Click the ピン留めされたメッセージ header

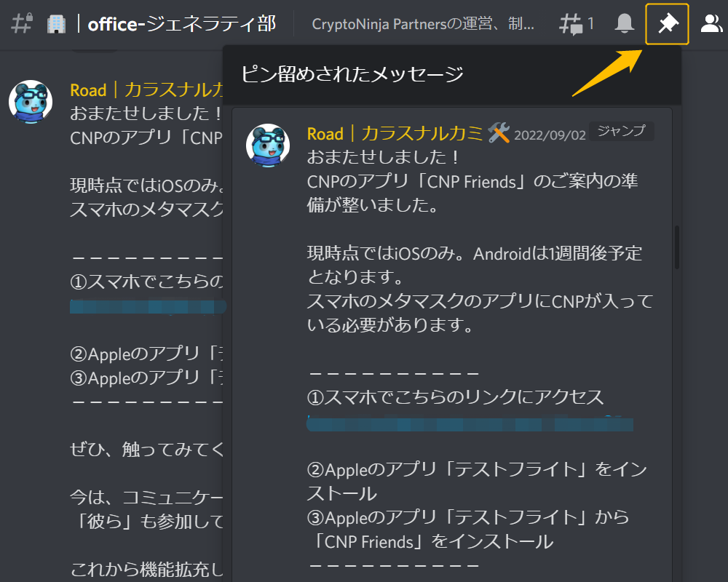click(x=352, y=74)
